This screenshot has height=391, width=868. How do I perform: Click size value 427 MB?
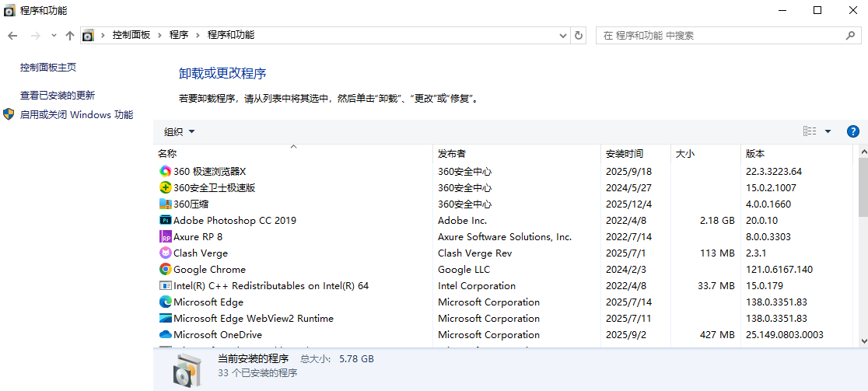click(716, 334)
